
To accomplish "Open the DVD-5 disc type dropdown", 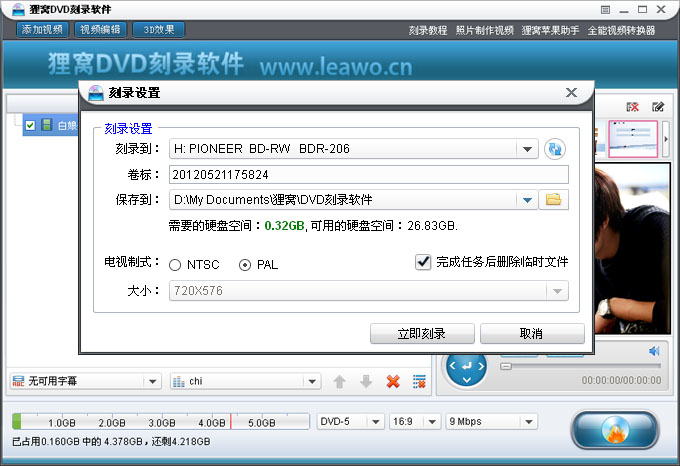I will pyautogui.click(x=376, y=421).
